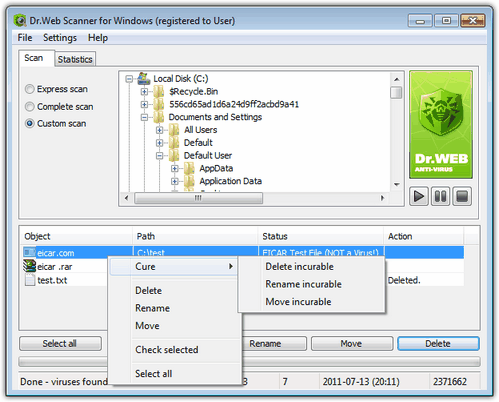This screenshot has height=402, width=499.
Task: Click the AppData folder icon
Action: coord(189,168)
